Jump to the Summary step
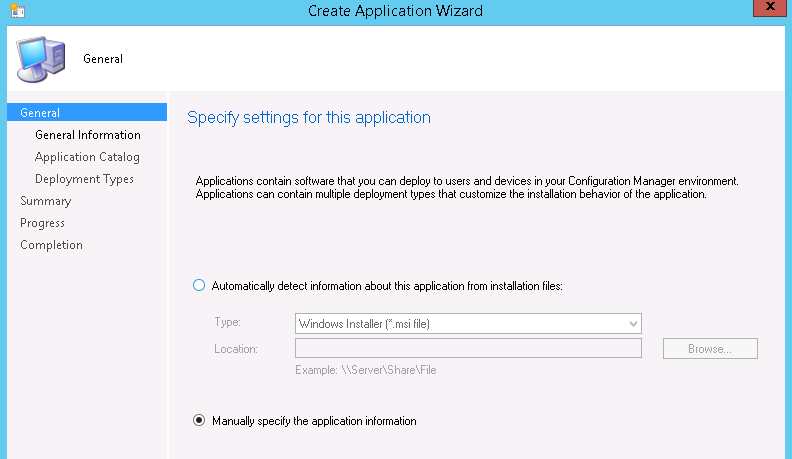Image resolution: width=792 pixels, height=459 pixels. 45,201
